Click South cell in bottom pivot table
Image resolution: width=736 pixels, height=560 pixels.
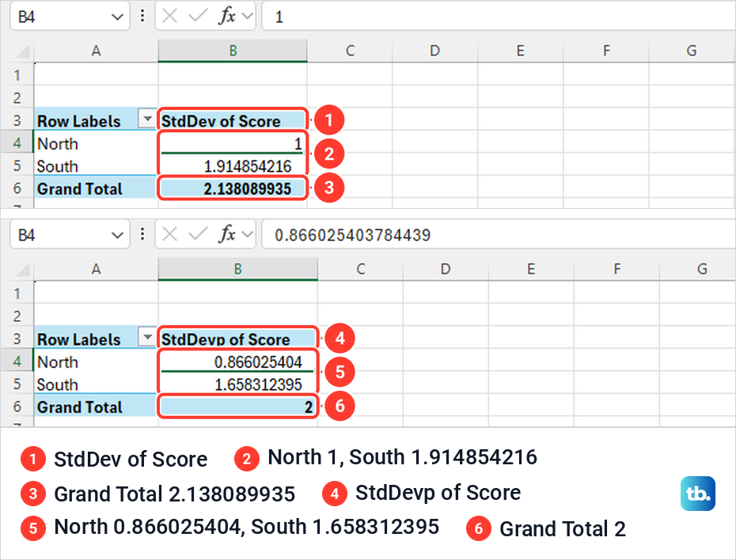click(97, 383)
